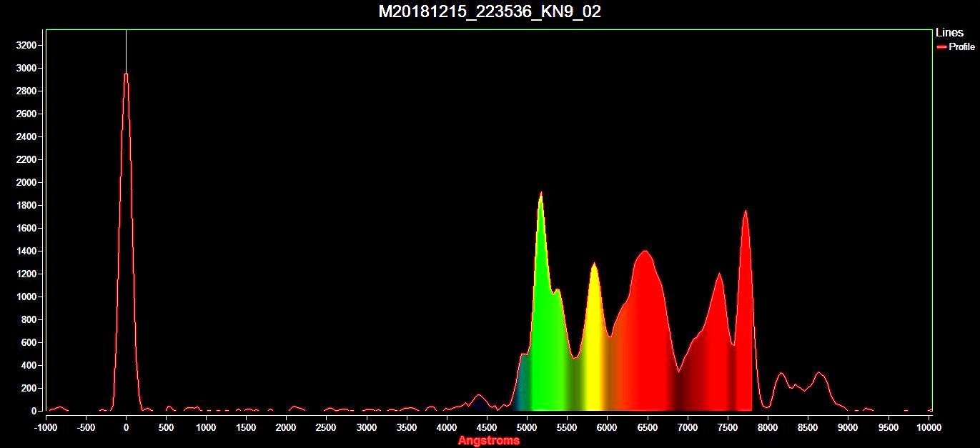Click the Lines legend heading
The image size is (980, 448).
coord(949,33)
